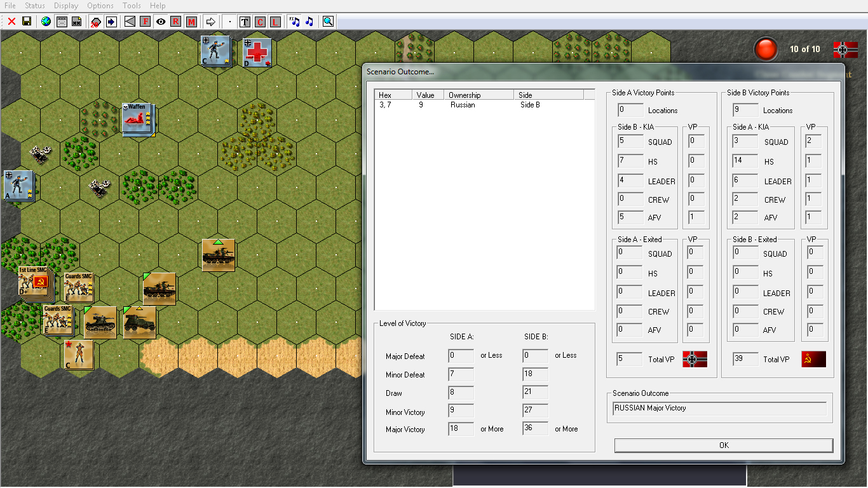Click the red L toolbar button
Viewport: 868px width, 488px height.
pos(275,22)
